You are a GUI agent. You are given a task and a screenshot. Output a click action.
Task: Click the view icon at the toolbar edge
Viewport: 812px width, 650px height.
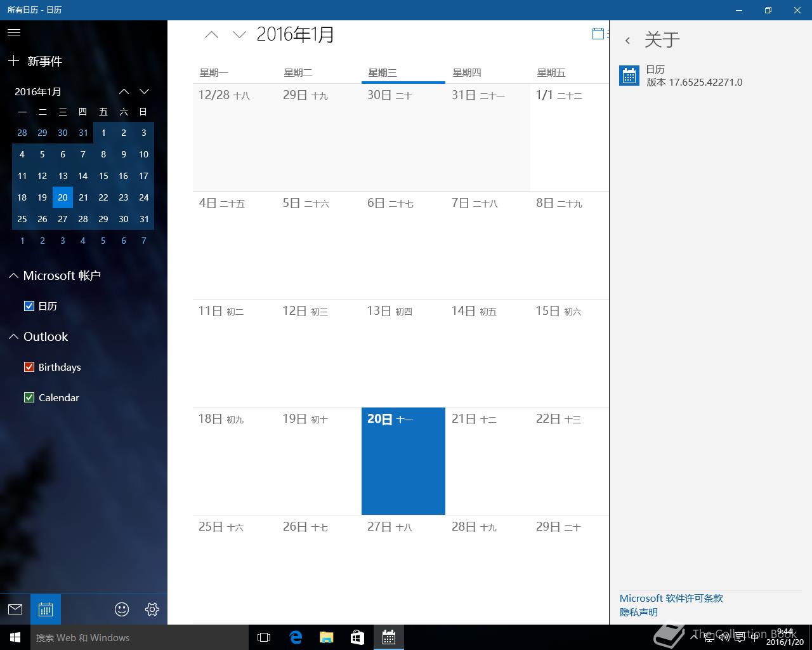pyautogui.click(x=598, y=34)
